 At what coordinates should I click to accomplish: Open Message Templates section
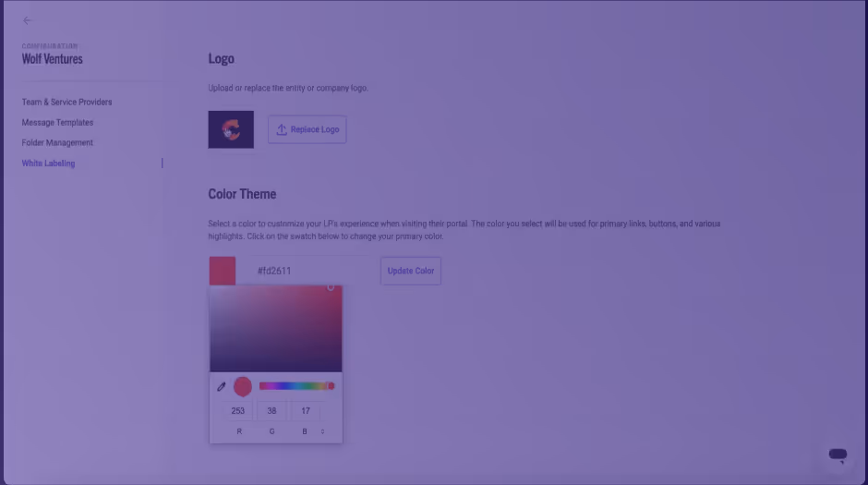point(57,122)
